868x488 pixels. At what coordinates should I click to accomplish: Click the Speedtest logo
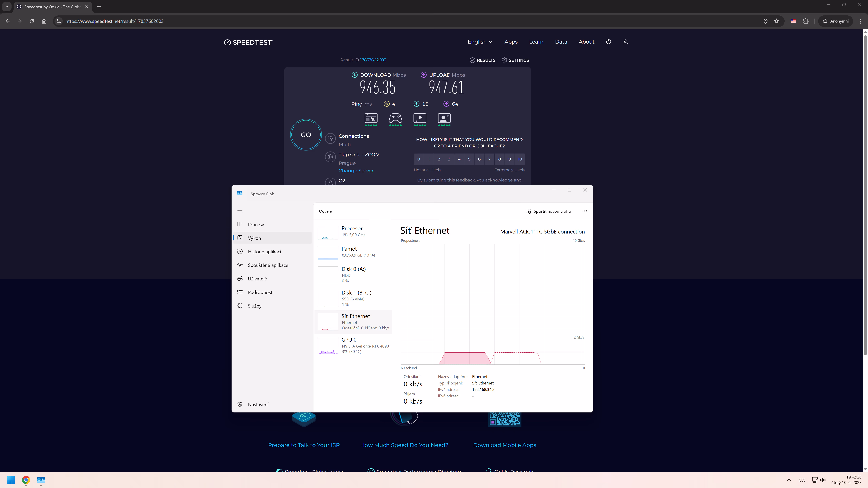click(x=248, y=42)
